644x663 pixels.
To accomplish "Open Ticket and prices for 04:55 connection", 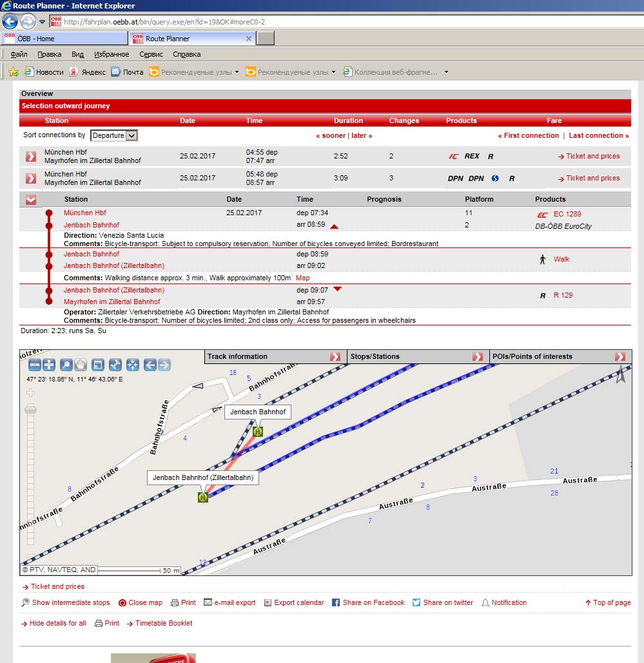I will tap(589, 156).
